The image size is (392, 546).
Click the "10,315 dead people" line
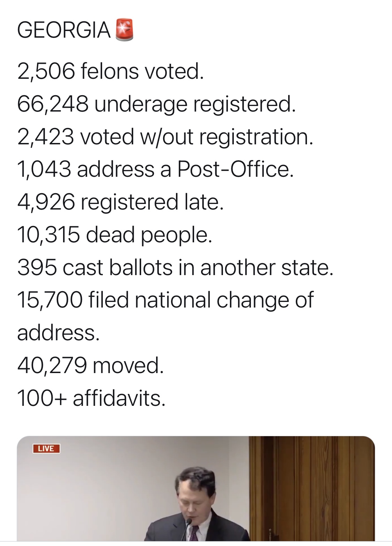[114, 234]
